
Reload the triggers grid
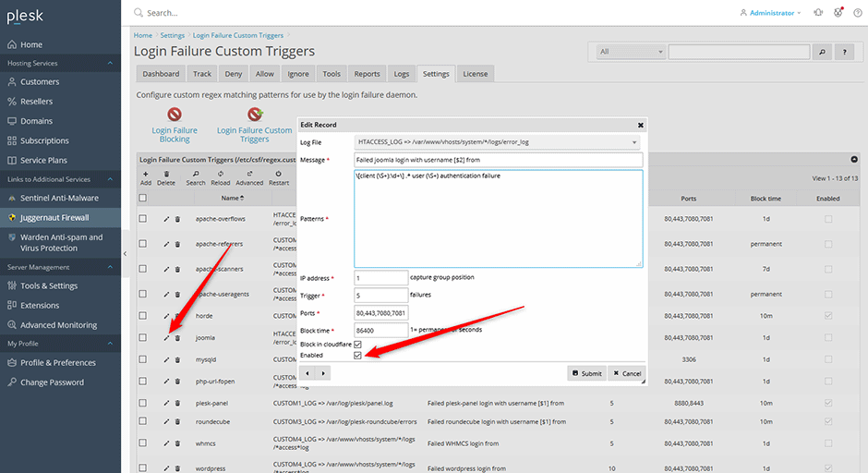(221, 177)
